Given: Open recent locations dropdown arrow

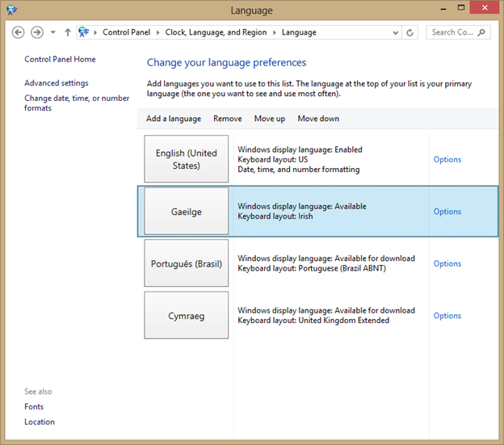Looking at the screenshot, I should (x=53, y=32).
